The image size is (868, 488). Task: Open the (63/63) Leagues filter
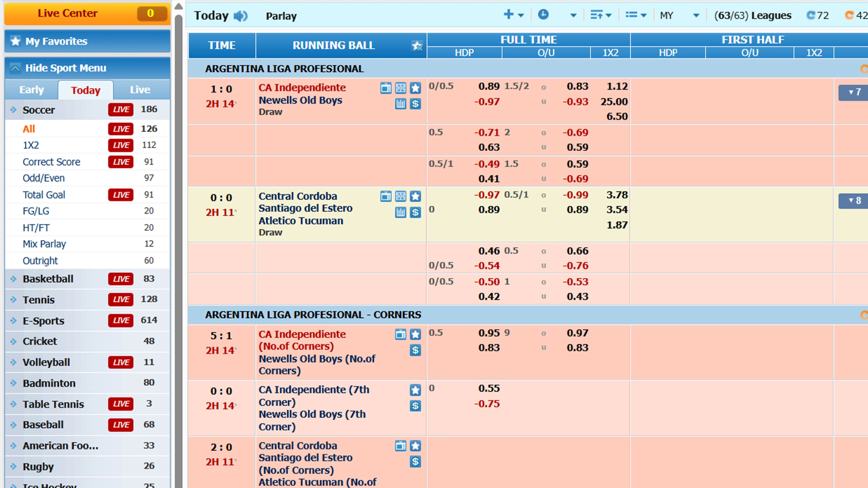(x=753, y=15)
